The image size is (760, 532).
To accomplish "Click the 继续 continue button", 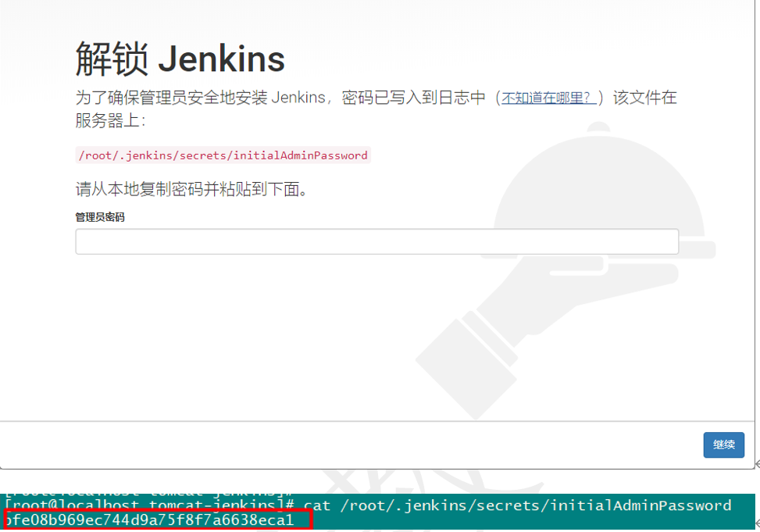I will click(x=723, y=445).
